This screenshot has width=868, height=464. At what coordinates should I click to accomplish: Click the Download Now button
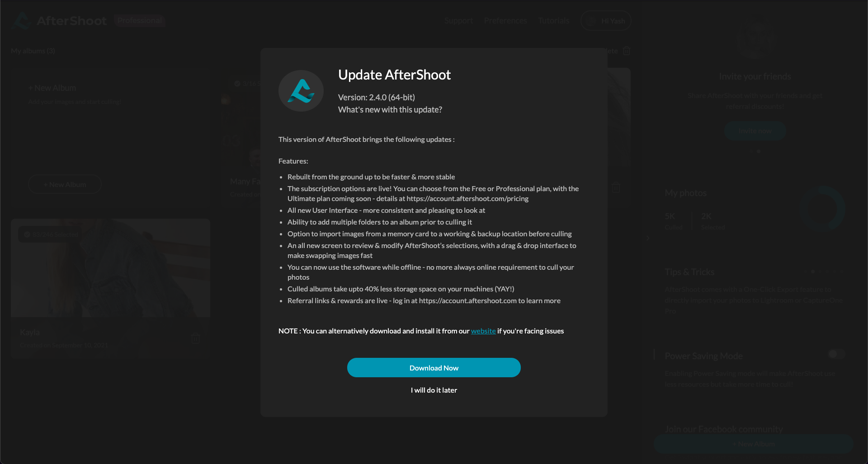pyautogui.click(x=434, y=368)
